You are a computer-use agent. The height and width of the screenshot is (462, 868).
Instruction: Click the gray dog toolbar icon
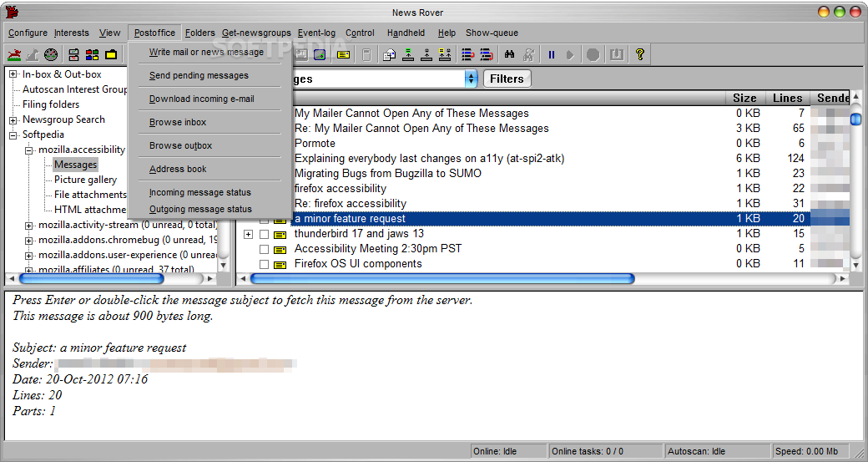click(x=33, y=54)
